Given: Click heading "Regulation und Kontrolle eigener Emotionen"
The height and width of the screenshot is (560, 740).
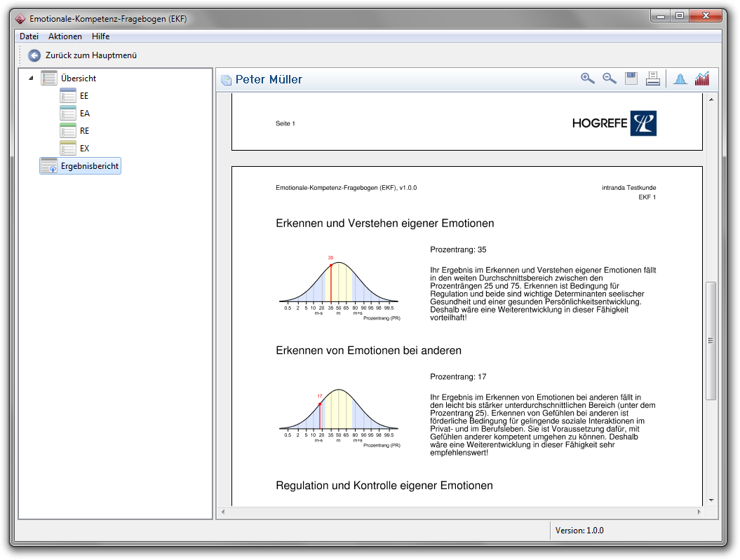Looking at the screenshot, I should [x=384, y=486].
